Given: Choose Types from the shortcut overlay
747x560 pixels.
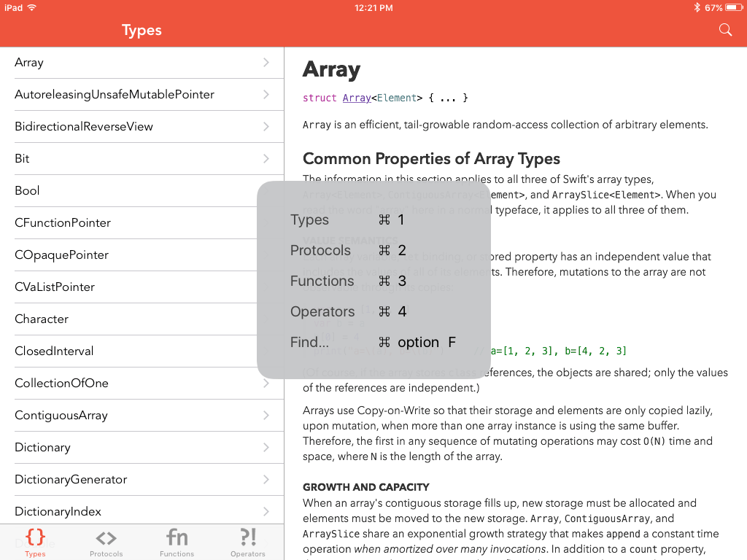Looking at the screenshot, I should tap(310, 219).
